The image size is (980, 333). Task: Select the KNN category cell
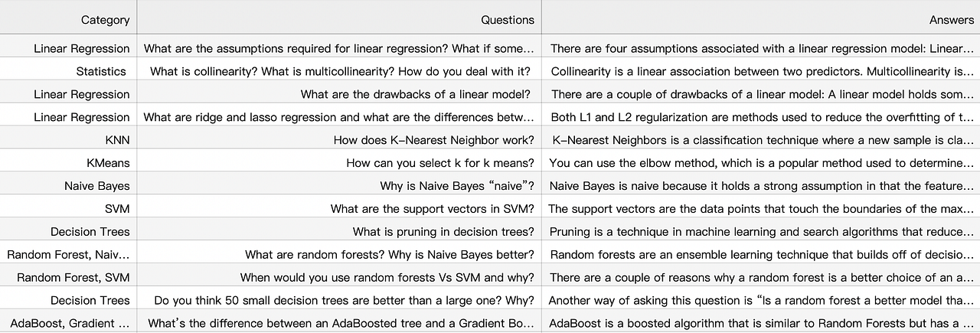click(117, 140)
